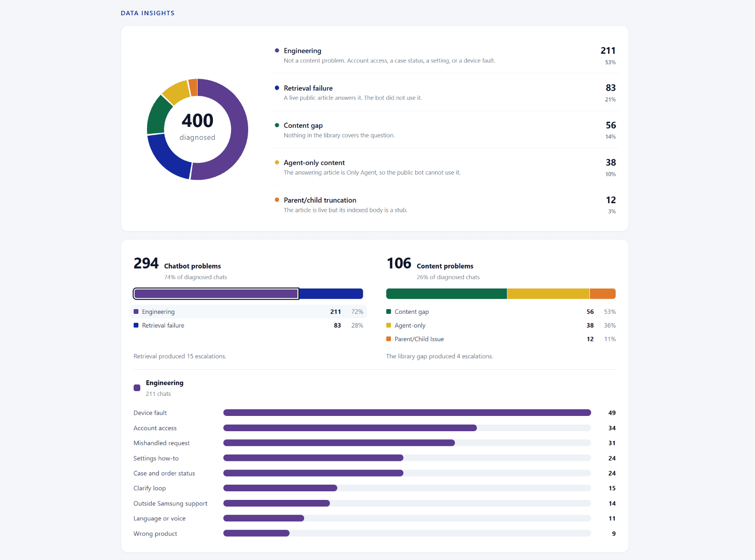The width and height of the screenshot is (755, 560).
Task: Click the Clarify loop label
Action: click(x=150, y=488)
